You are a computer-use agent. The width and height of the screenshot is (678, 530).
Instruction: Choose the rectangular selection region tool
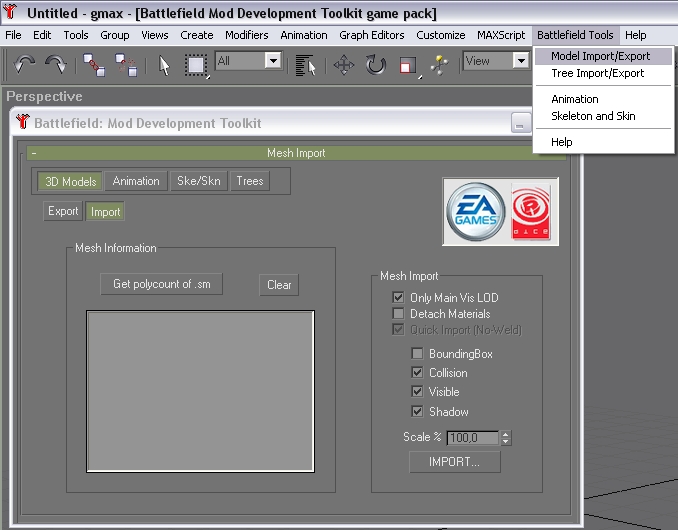(x=196, y=66)
